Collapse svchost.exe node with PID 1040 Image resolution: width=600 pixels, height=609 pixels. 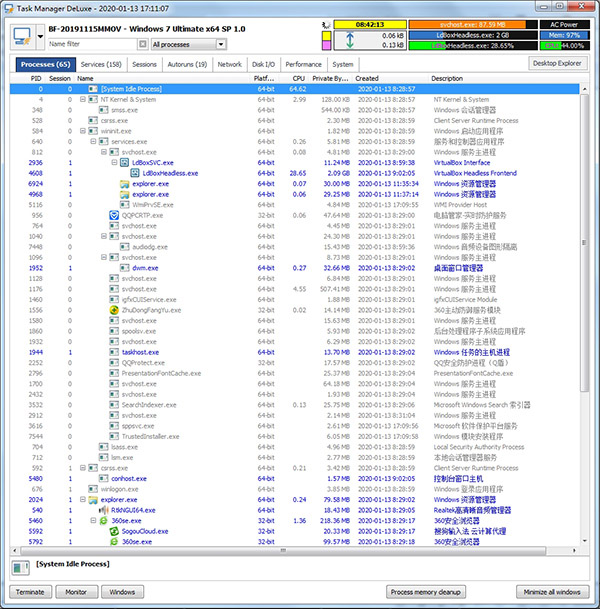pos(104,236)
